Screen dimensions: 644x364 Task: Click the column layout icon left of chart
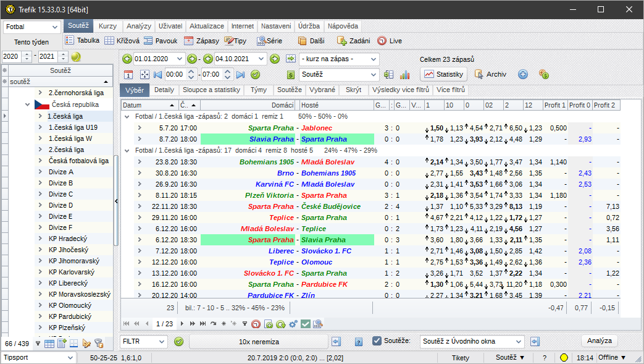(x=388, y=74)
